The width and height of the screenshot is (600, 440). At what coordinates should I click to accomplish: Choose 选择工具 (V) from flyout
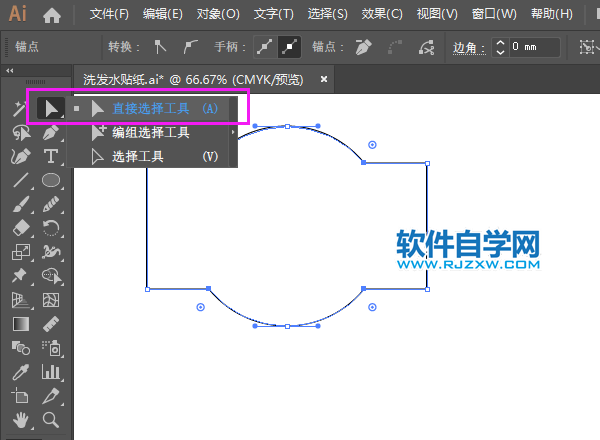tap(152, 156)
